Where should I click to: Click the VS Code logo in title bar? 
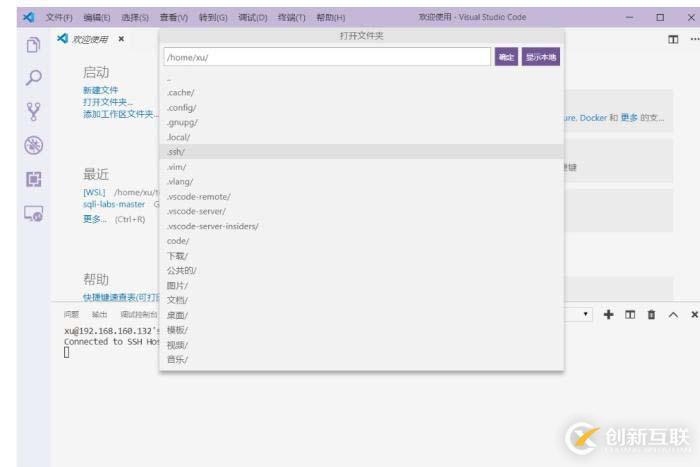(x=29, y=17)
